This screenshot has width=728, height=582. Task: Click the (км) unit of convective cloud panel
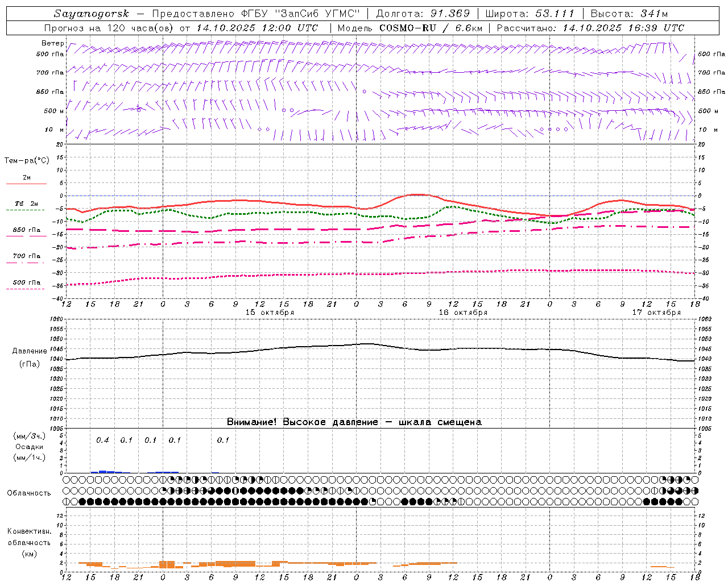click(x=29, y=554)
